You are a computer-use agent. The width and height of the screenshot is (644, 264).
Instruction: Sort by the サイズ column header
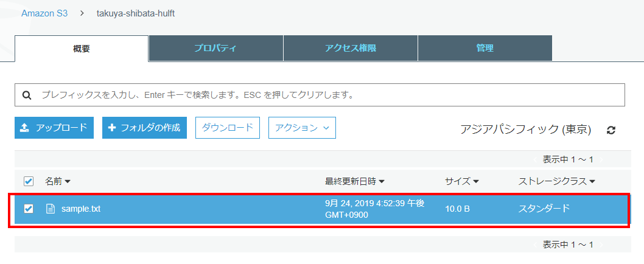click(x=461, y=181)
